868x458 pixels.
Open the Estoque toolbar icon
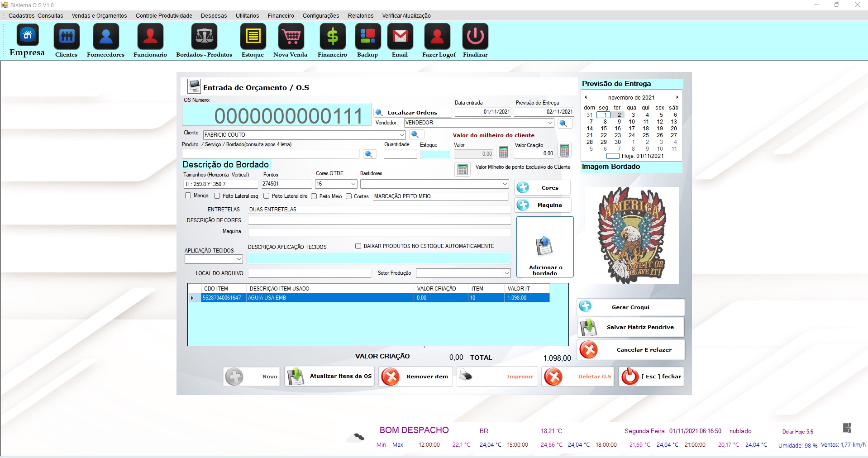tap(253, 37)
